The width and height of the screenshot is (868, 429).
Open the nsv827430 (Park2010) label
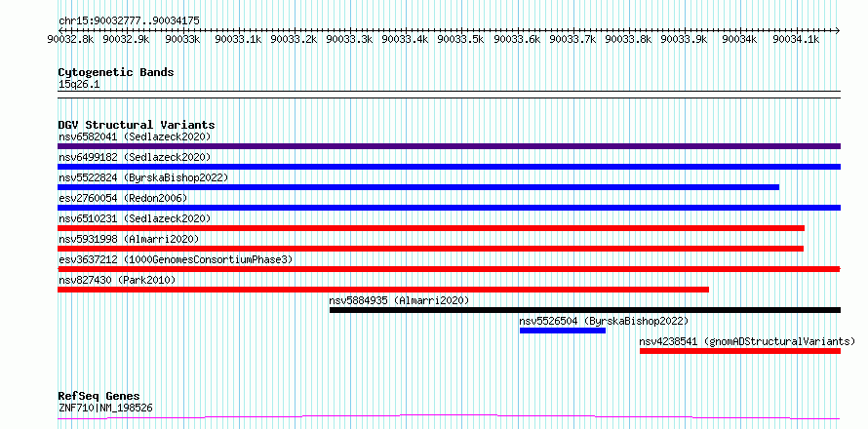coord(117,280)
